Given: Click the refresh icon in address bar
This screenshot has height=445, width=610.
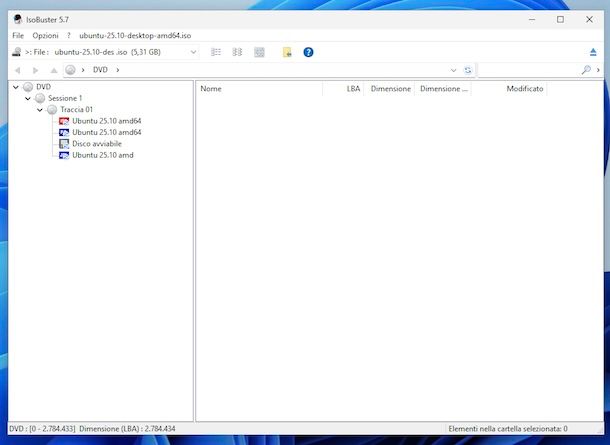Looking at the screenshot, I should 467,70.
